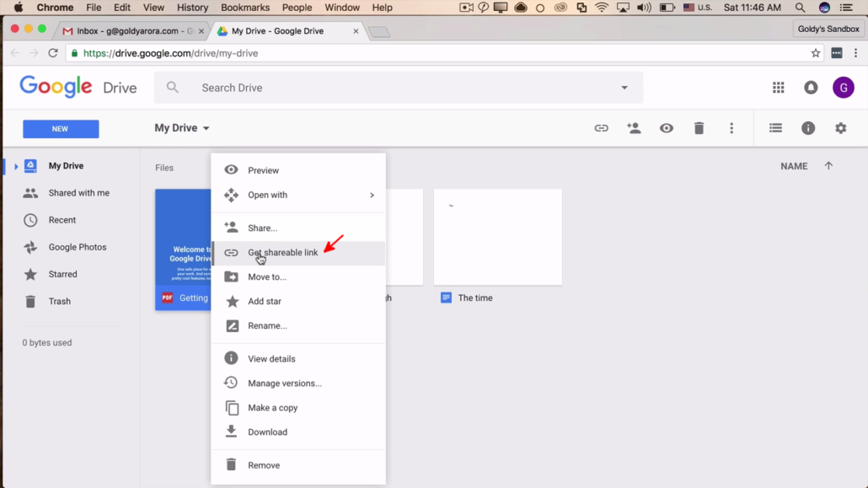Open the People menu

coord(297,8)
